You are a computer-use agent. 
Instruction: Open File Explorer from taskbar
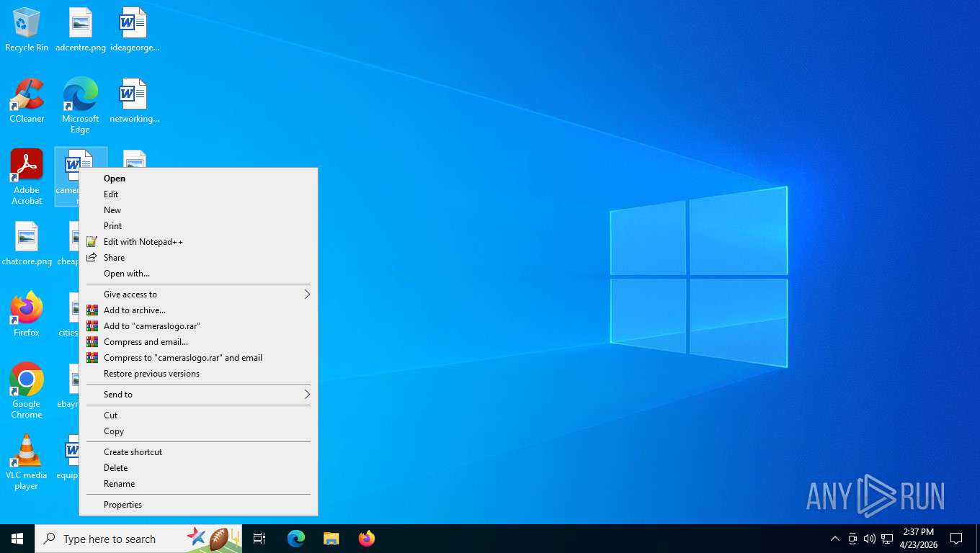click(331, 539)
